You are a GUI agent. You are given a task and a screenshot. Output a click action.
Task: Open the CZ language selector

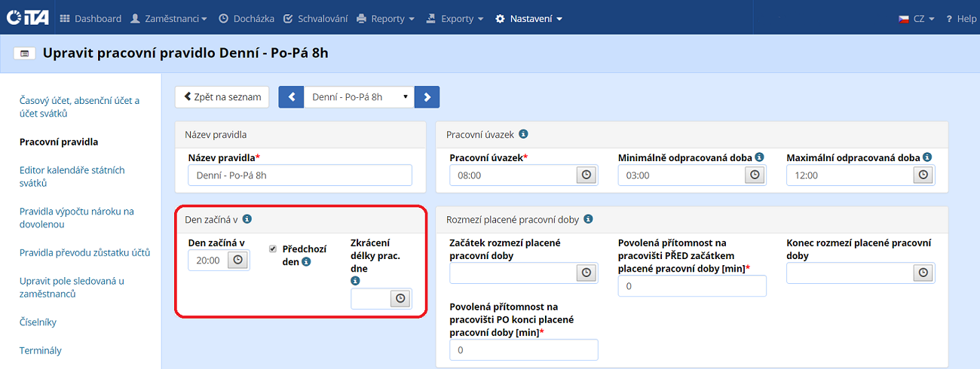coord(917,19)
